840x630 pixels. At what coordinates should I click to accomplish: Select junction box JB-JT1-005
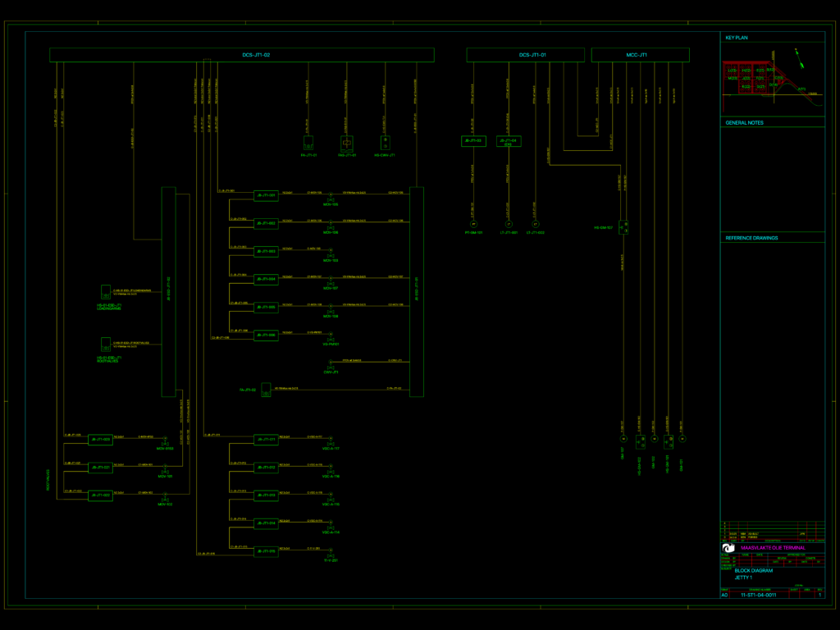(x=266, y=307)
